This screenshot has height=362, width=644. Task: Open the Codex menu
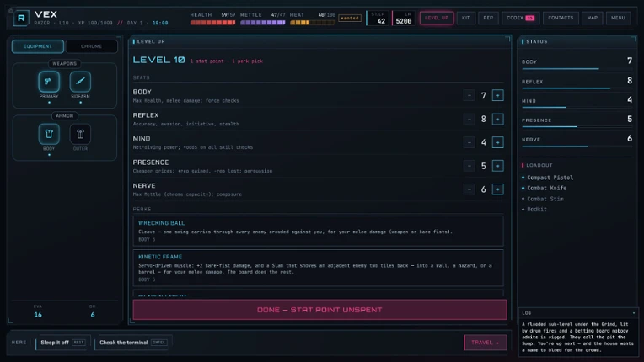520,18
